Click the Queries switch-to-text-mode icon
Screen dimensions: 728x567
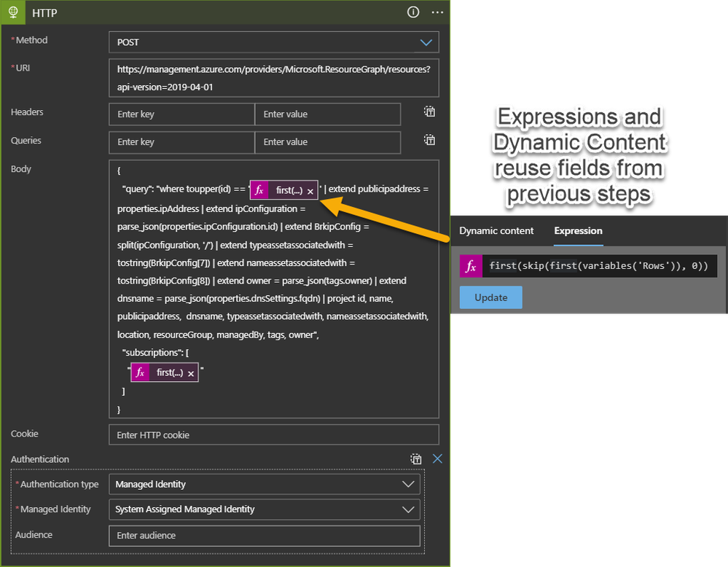coord(429,140)
